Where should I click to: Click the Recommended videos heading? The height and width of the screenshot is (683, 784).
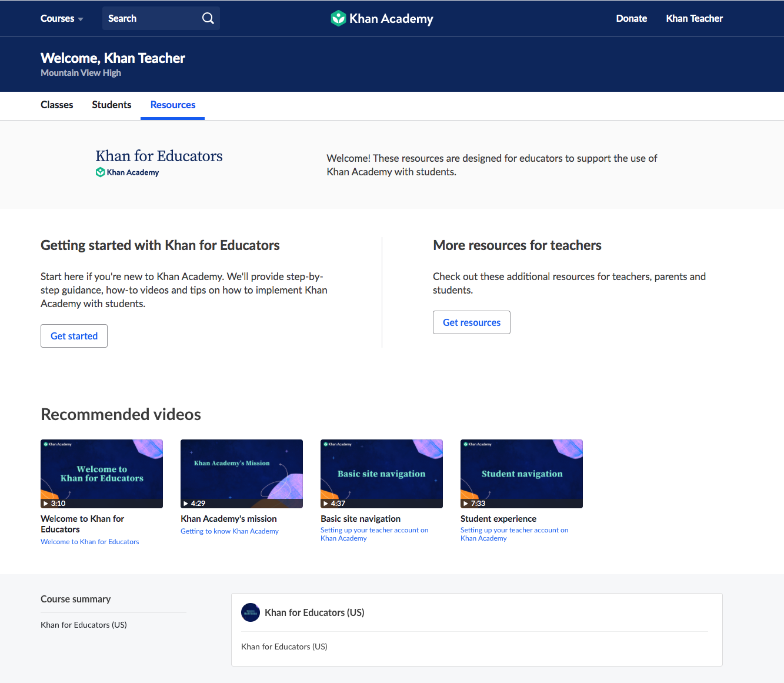point(121,415)
